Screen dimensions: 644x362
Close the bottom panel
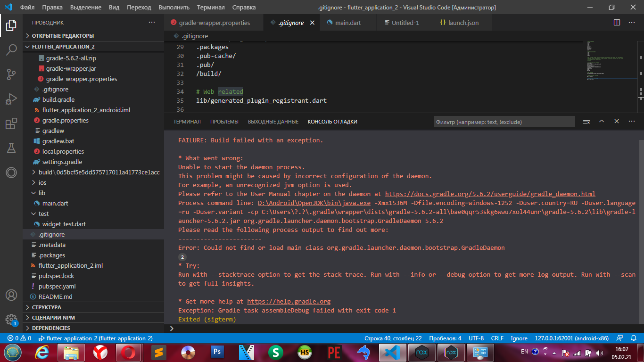coord(617,122)
